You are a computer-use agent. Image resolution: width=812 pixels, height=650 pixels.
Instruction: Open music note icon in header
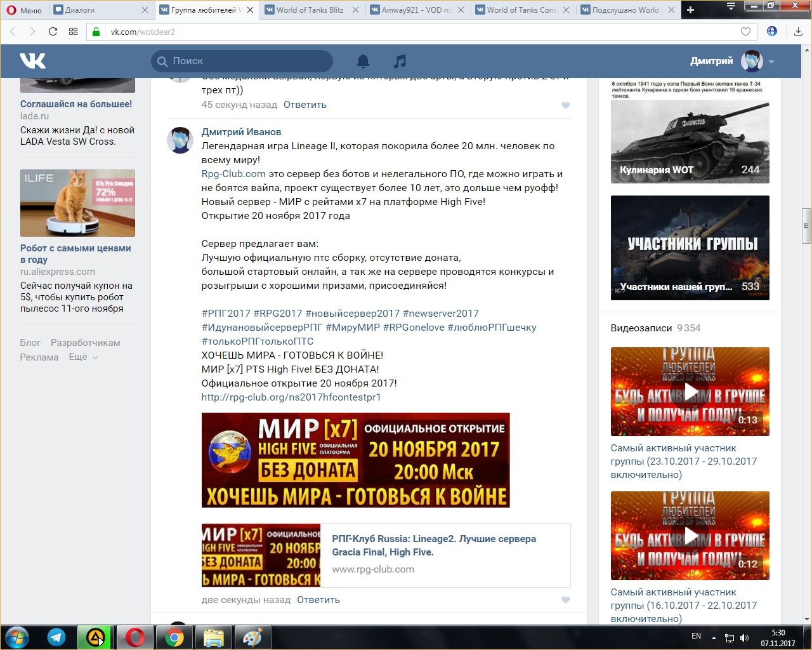tap(399, 61)
